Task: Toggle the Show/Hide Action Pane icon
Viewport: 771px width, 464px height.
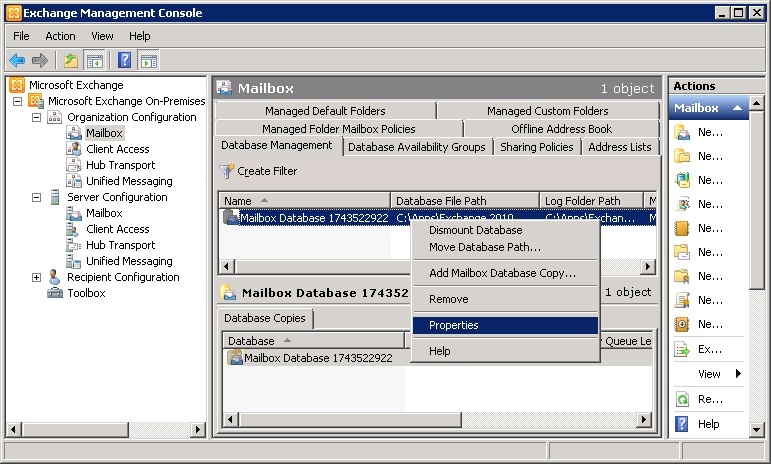Action: tap(149, 60)
